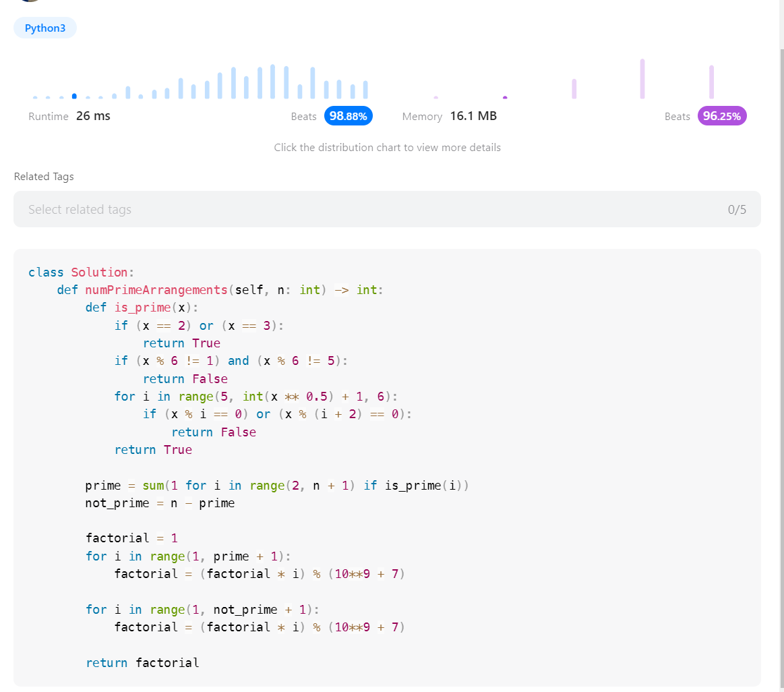Click the Memory label

pos(422,116)
